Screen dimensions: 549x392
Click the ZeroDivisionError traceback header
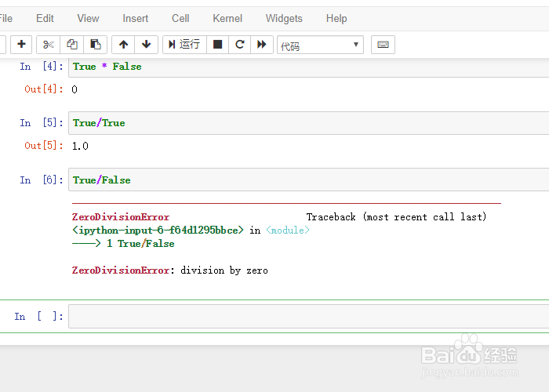point(121,217)
